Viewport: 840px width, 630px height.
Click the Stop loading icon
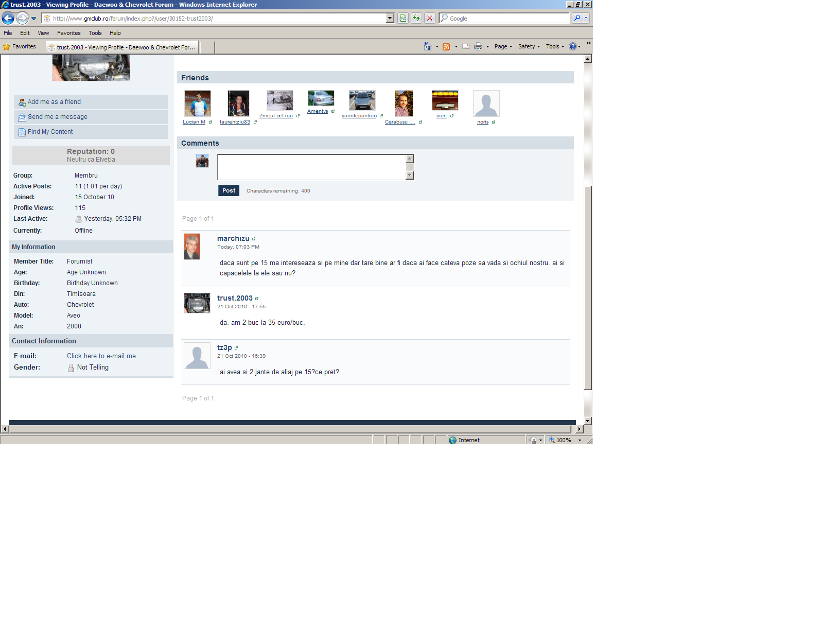[x=430, y=19]
